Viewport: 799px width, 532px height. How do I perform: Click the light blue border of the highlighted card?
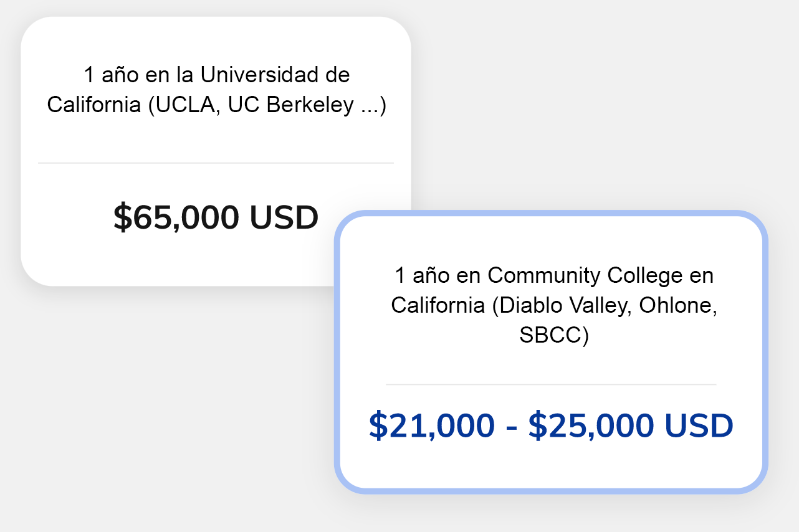click(337, 349)
